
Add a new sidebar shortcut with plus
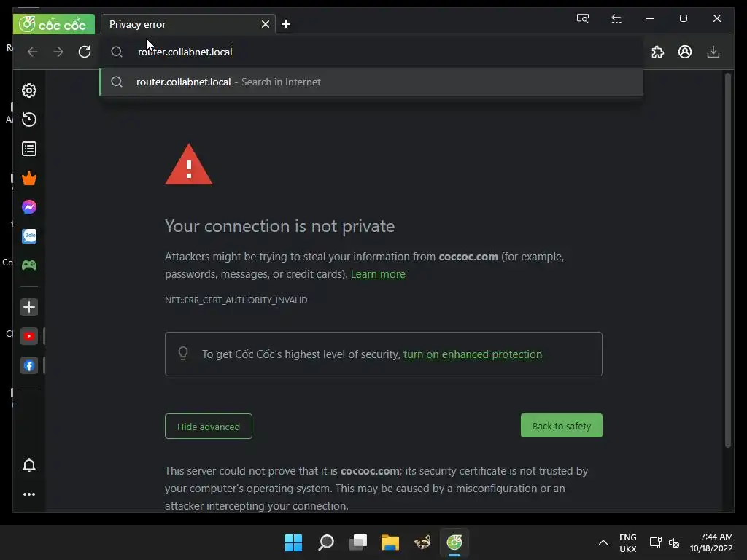point(29,307)
